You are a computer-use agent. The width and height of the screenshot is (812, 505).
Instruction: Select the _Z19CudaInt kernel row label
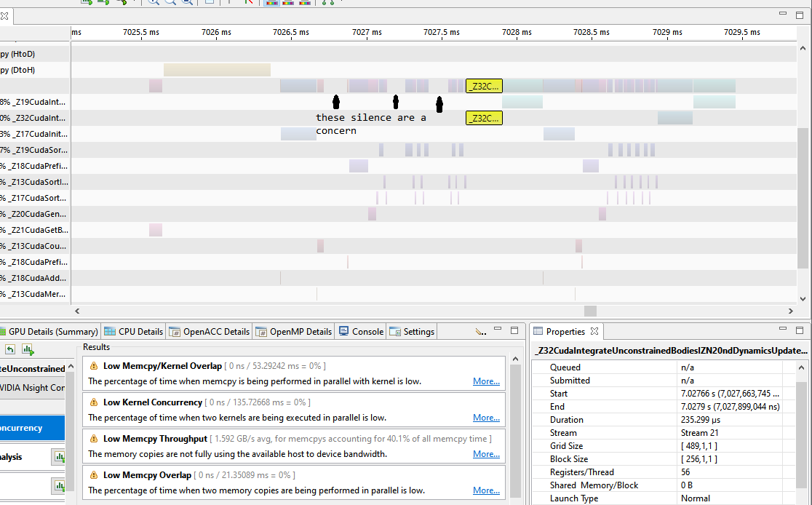click(35, 102)
